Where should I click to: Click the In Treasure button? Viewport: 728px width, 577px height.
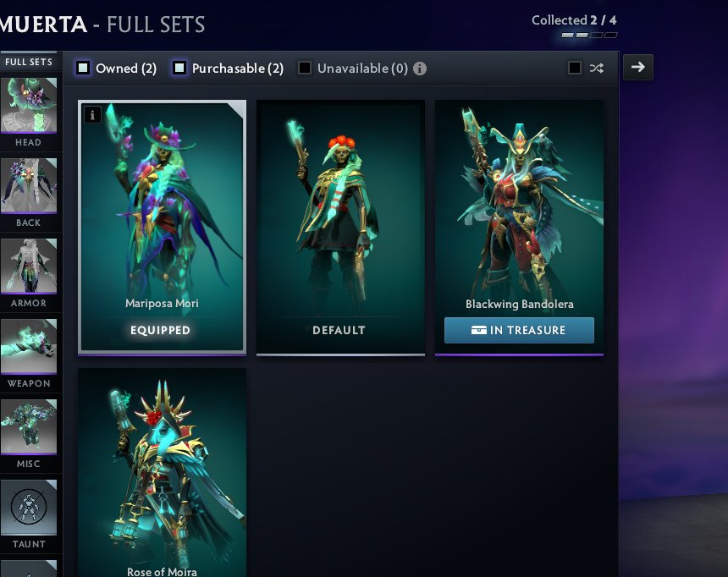coord(519,331)
